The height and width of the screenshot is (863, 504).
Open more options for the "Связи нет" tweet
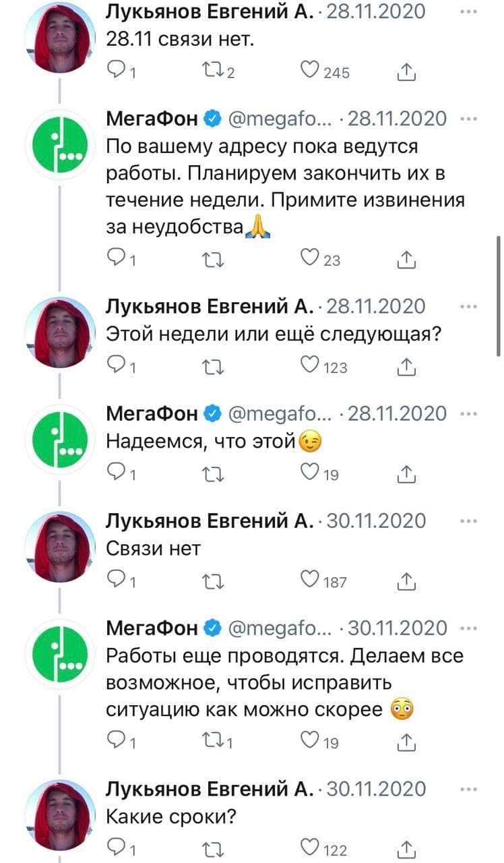(x=467, y=520)
